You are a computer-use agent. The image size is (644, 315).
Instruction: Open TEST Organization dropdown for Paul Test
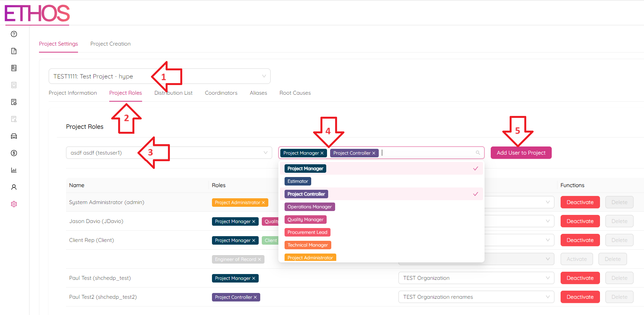coord(476,278)
